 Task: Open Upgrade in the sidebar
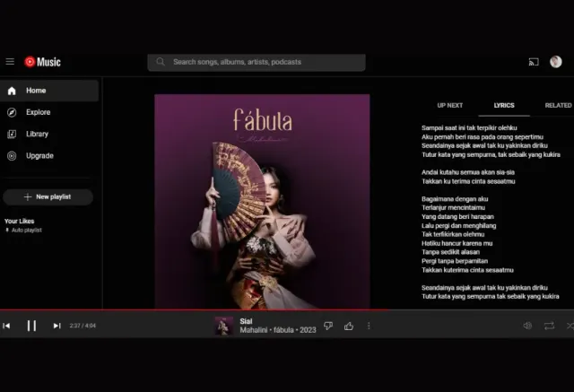pyautogui.click(x=49, y=156)
